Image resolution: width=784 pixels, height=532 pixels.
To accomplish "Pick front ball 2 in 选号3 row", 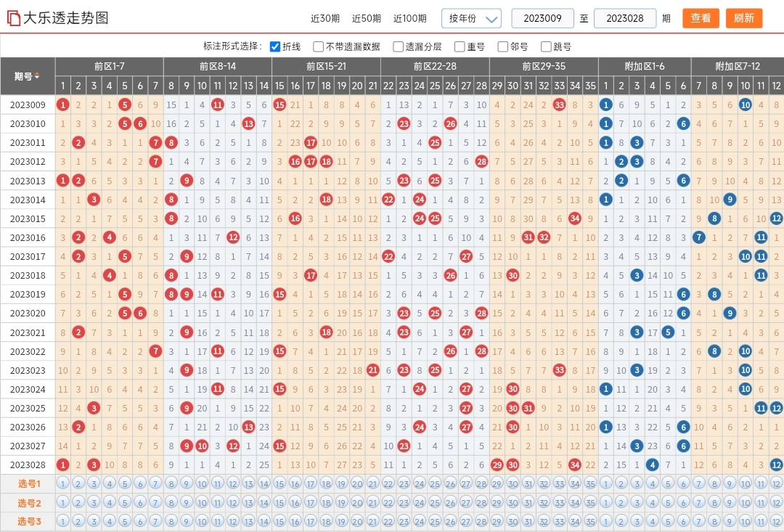I will click(x=78, y=522).
